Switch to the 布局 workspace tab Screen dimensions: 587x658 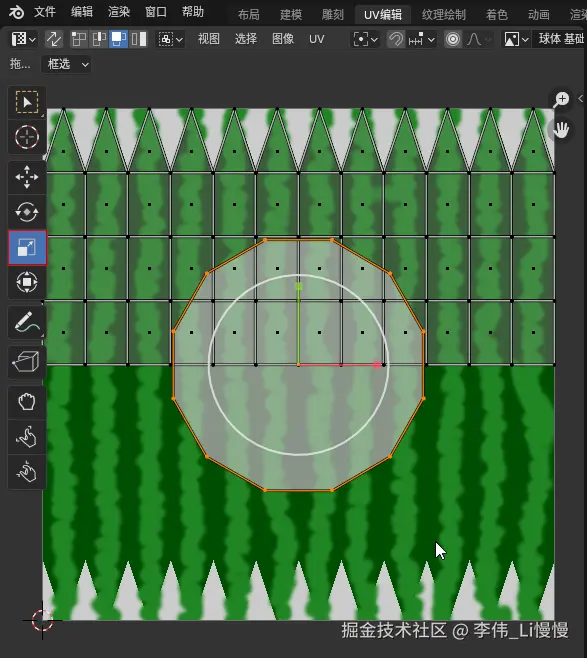point(248,15)
